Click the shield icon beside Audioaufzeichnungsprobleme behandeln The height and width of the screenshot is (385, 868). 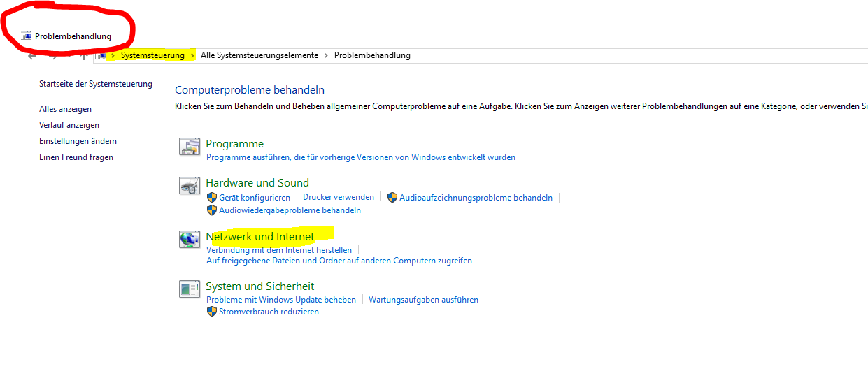(x=392, y=198)
